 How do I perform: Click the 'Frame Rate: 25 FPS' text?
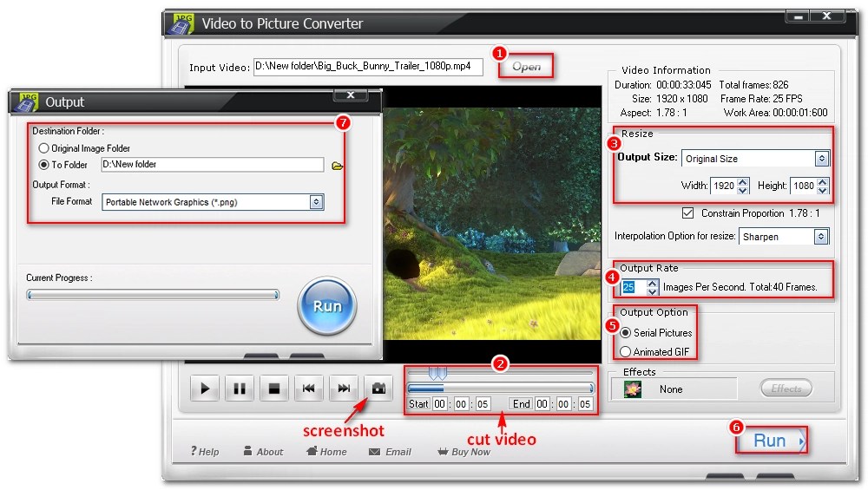pyautogui.click(x=761, y=99)
